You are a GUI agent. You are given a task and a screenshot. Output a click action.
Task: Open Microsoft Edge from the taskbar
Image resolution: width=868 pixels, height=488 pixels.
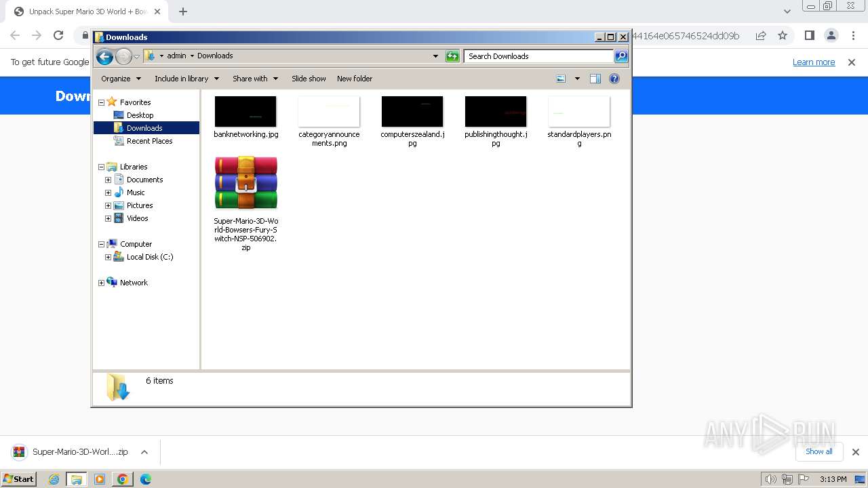145,479
